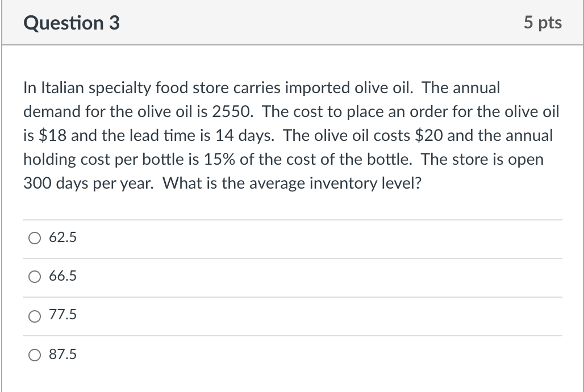Screen dimensions: 584x392
Task: Select the radio button for answer 66.5
Action: [35, 277]
